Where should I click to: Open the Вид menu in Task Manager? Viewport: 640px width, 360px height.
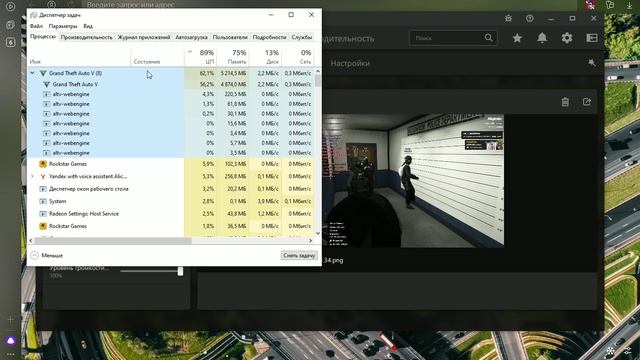[88, 26]
